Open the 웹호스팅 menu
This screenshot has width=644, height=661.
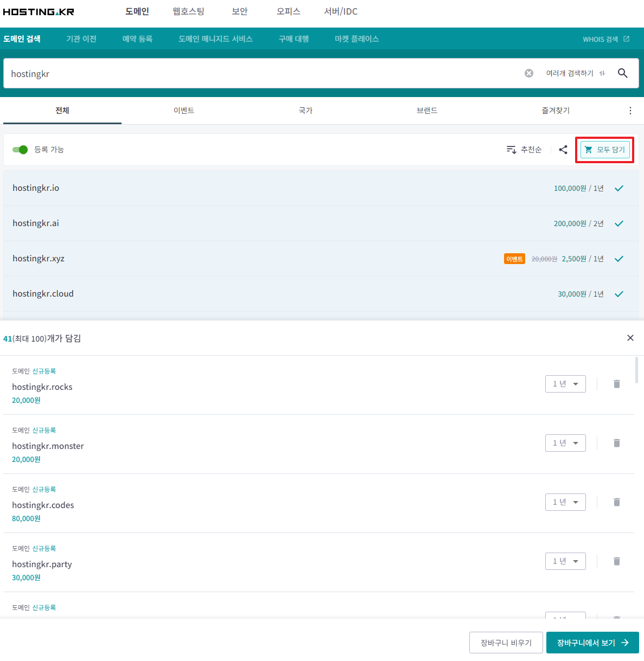click(188, 11)
